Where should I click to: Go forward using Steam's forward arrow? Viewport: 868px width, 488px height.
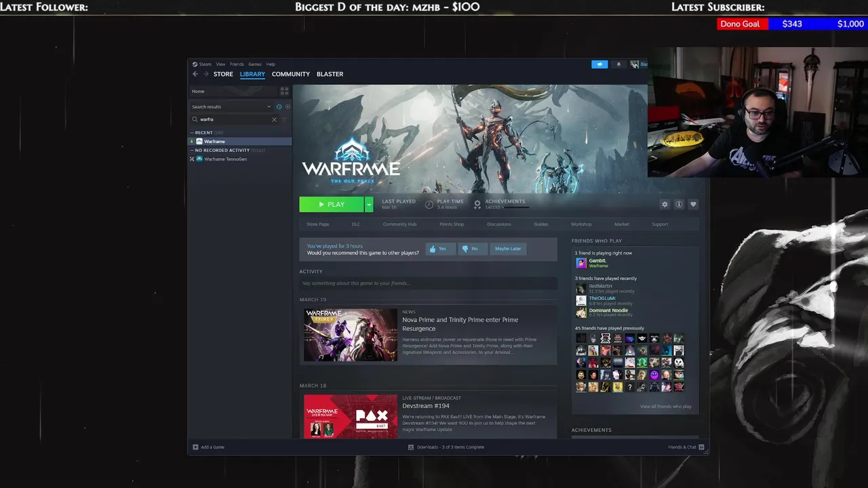(205, 74)
